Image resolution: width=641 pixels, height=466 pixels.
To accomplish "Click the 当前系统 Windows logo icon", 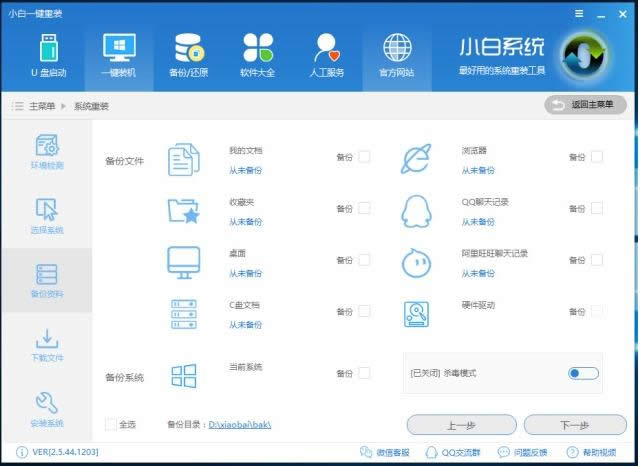I will click(x=184, y=376).
